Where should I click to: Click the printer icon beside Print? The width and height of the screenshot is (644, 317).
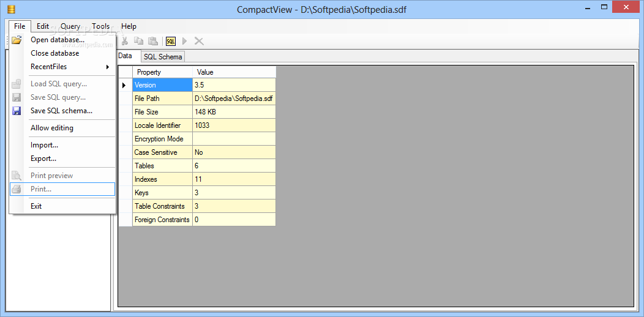tap(17, 189)
